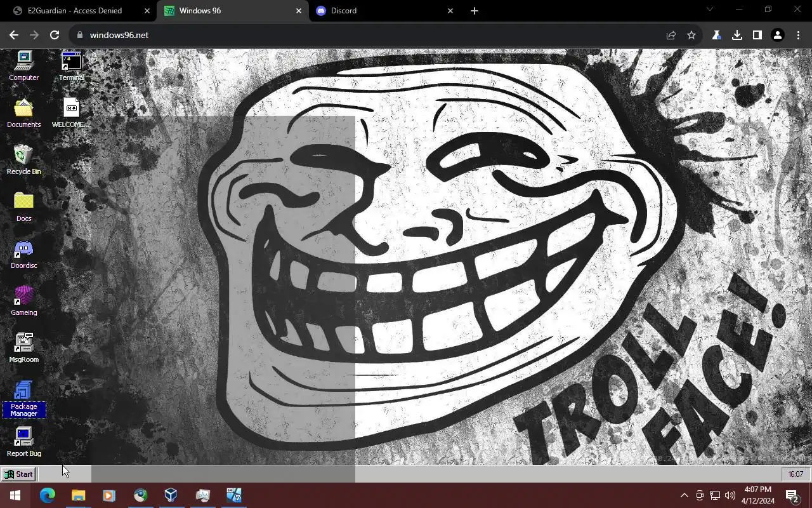The image size is (812, 508).
Task: Open the Windows clock showing 4:07 PM
Action: point(759,495)
